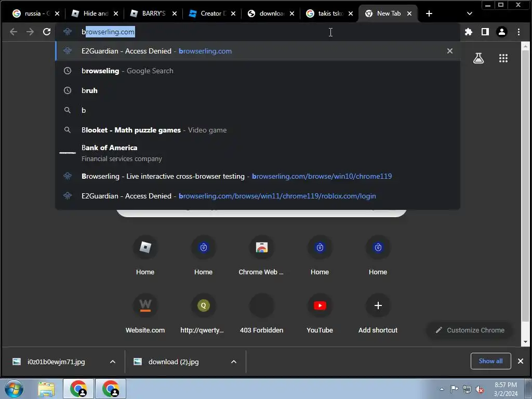532x399 pixels.
Task: Open File Explorer from taskbar
Action: click(x=46, y=389)
